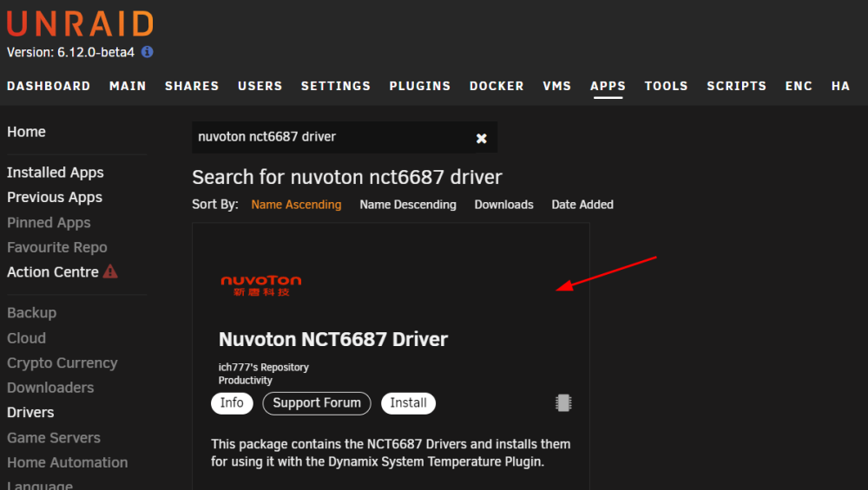Sort results by Name Ascending
The image size is (868, 490).
click(x=296, y=205)
